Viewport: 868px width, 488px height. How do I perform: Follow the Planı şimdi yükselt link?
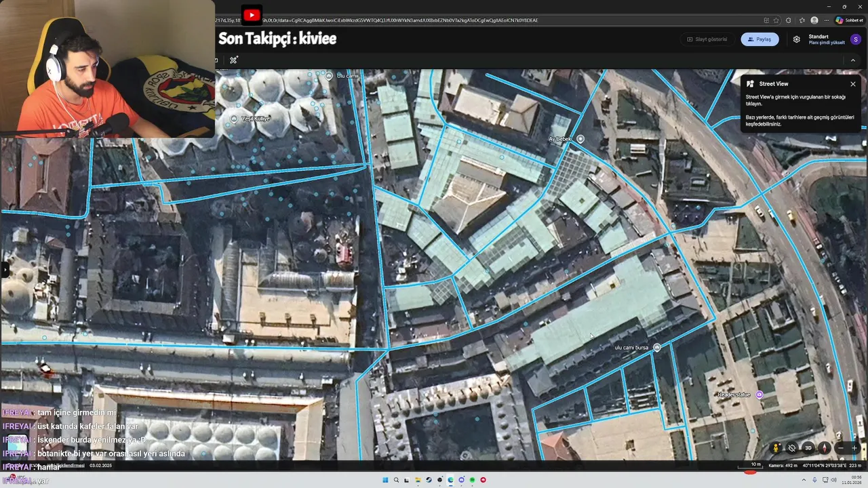click(x=827, y=43)
